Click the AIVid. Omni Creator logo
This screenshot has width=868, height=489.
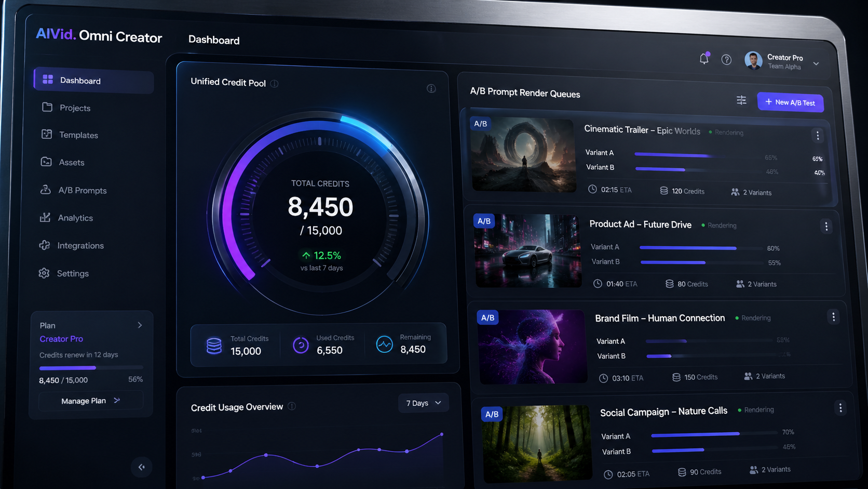[x=99, y=36]
